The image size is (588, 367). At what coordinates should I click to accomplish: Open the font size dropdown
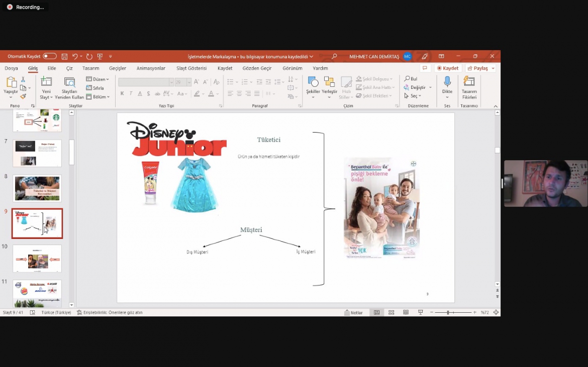pyautogui.click(x=189, y=82)
